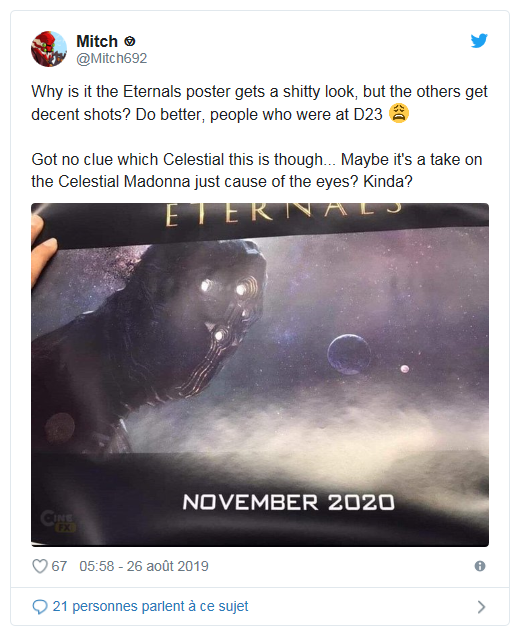Open '21 personnes parlent à ce sujet' link
The height and width of the screenshot is (636, 519).
150,606
